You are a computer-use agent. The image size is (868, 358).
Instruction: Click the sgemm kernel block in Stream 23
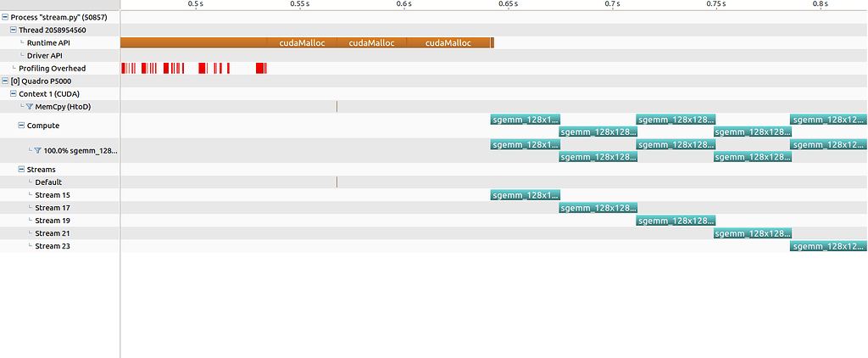[828, 246]
